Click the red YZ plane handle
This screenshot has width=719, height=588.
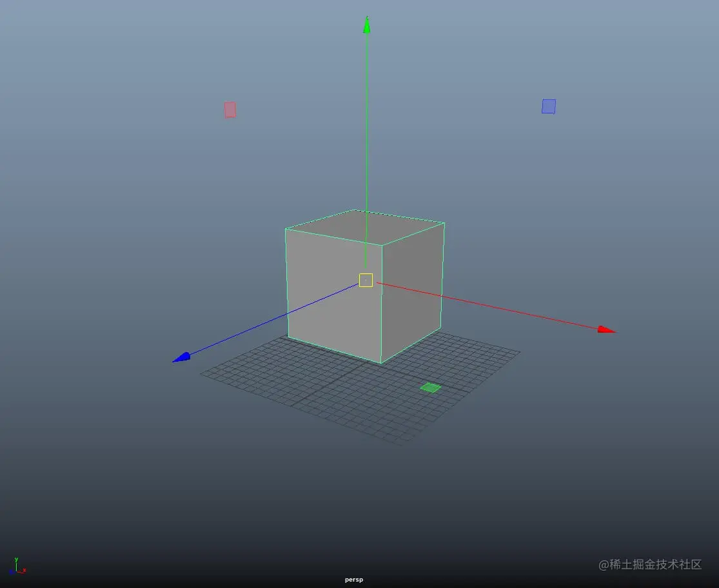point(230,110)
